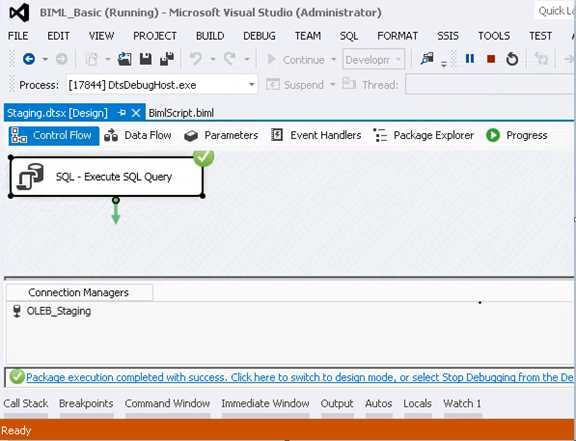
Task: Click the package execution completed link
Action: tap(299, 377)
